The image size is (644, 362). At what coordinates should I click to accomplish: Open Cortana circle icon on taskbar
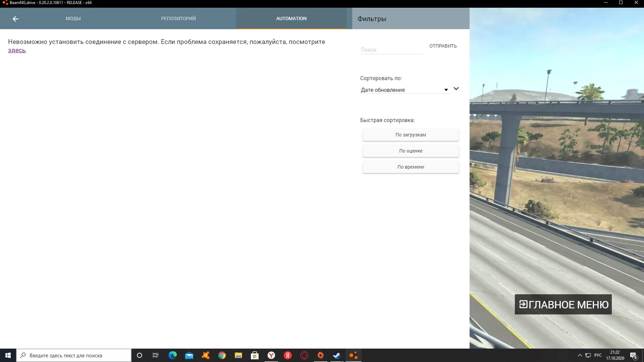click(140, 355)
